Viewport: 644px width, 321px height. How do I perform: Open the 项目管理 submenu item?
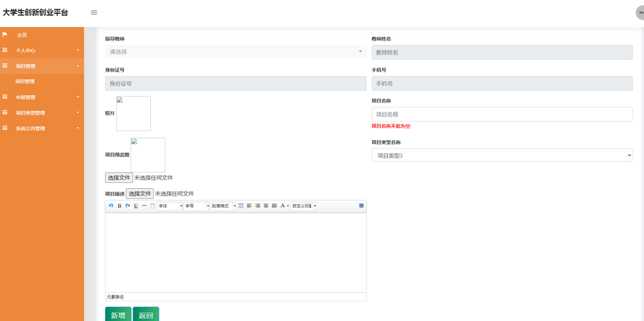click(x=42, y=81)
